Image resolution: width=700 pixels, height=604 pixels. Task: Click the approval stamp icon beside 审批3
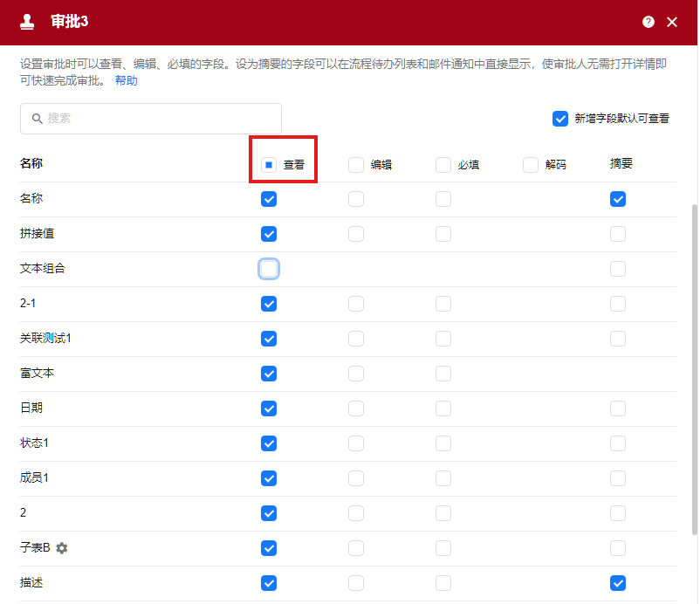[27, 22]
